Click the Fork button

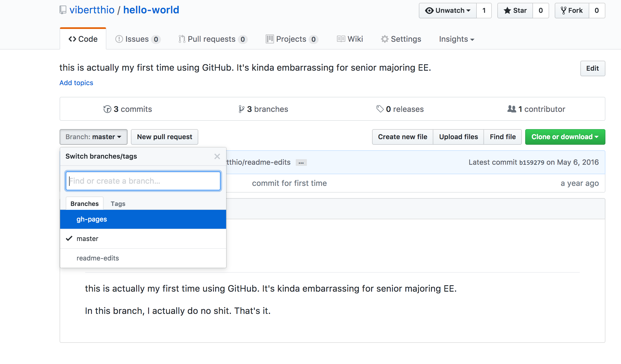(x=572, y=11)
